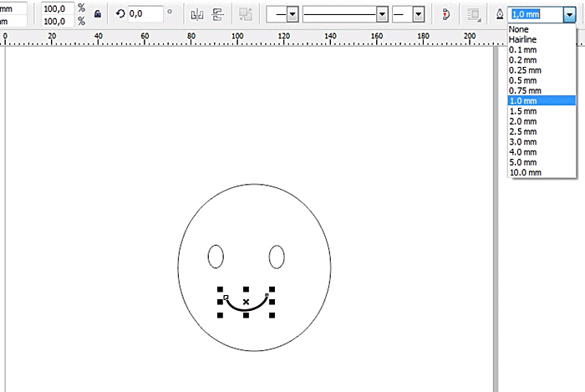Click the outline width field showing 1,0 mm
The height and width of the screenshot is (392, 585).
pos(536,14)
